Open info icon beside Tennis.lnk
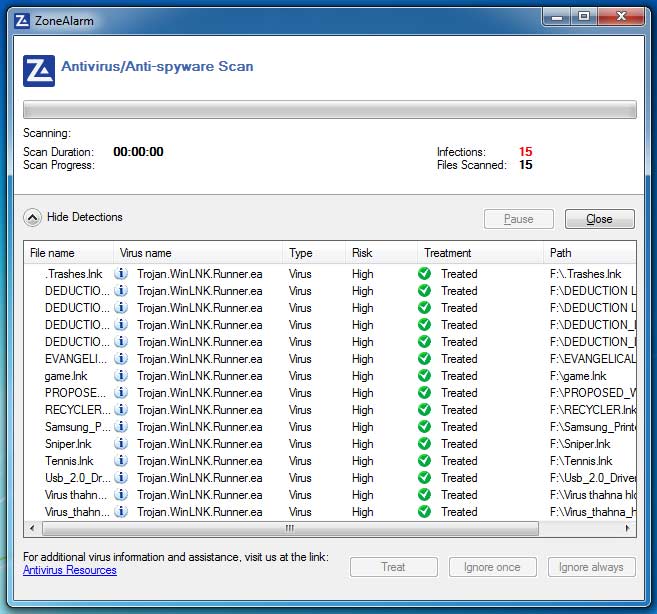The width and height of the screenshot is (657, 614). (121, 461)
